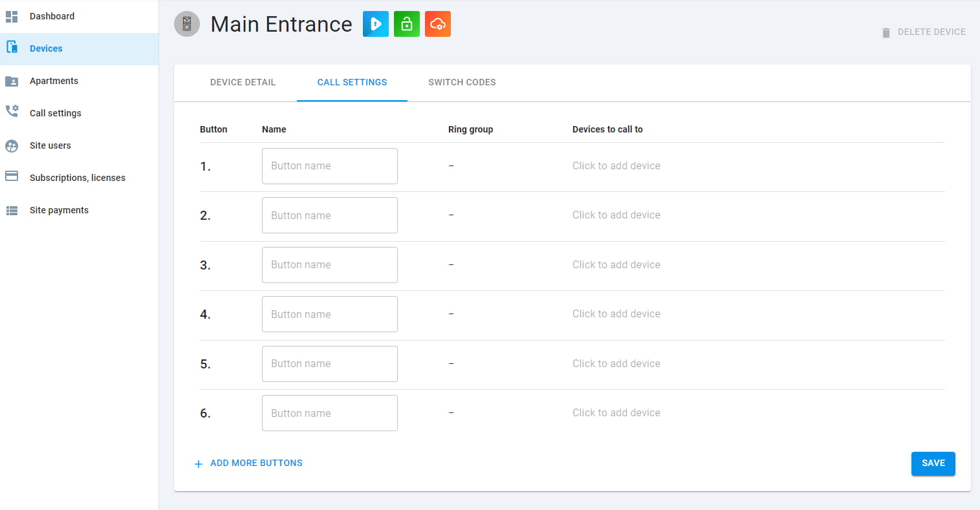Click to add device for button 2

(x=616, y=215)
